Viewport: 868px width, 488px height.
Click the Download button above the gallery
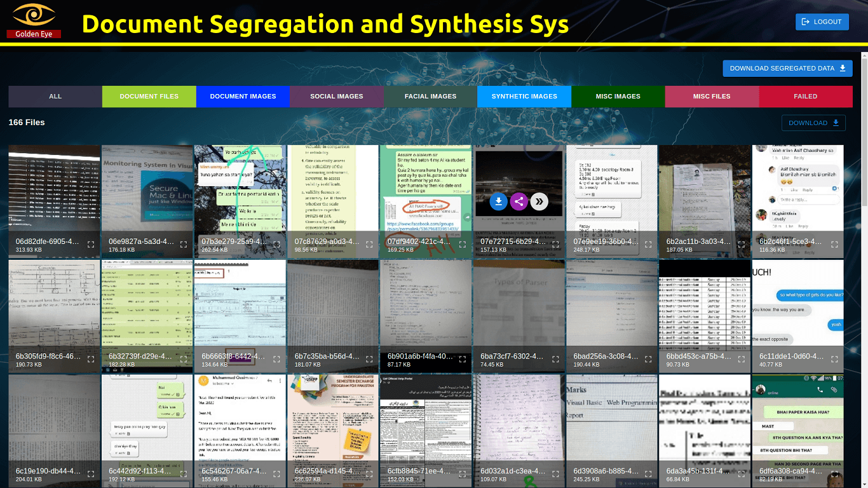(x=813, y=123)
